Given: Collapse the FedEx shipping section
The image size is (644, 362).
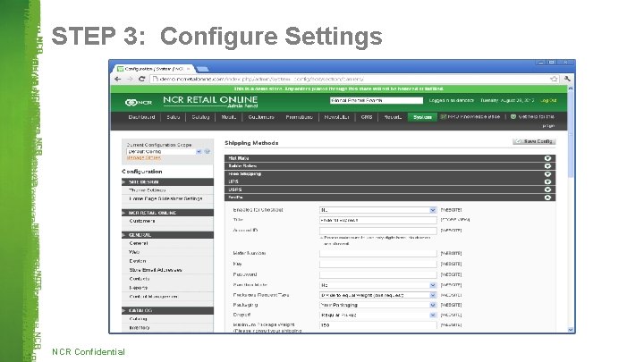Looking at the screenshot, I should pos(390,197).
